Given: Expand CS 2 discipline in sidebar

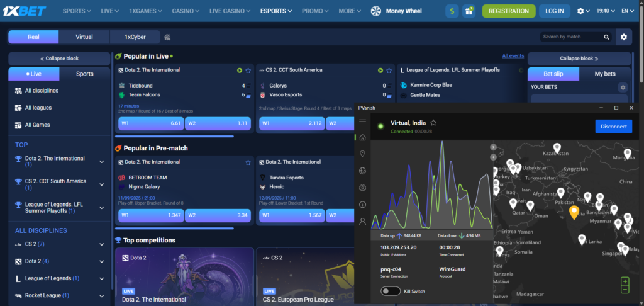Looking at the screenshot, I should (x=101, y=244).
